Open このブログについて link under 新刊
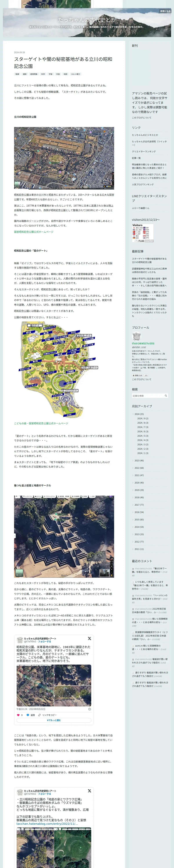 pos(142,118)
